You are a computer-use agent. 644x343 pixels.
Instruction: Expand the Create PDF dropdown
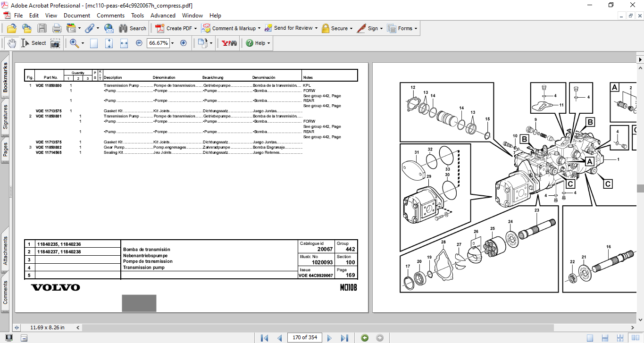(196, 28)
